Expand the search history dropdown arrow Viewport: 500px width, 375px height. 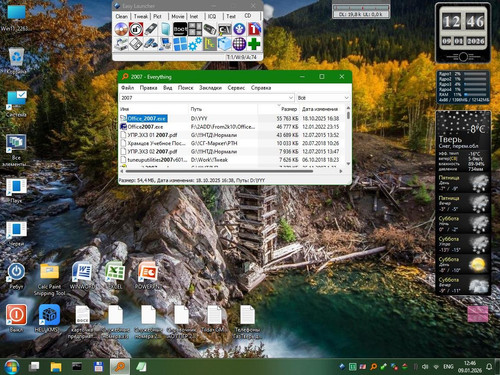[x=291, y=98]
